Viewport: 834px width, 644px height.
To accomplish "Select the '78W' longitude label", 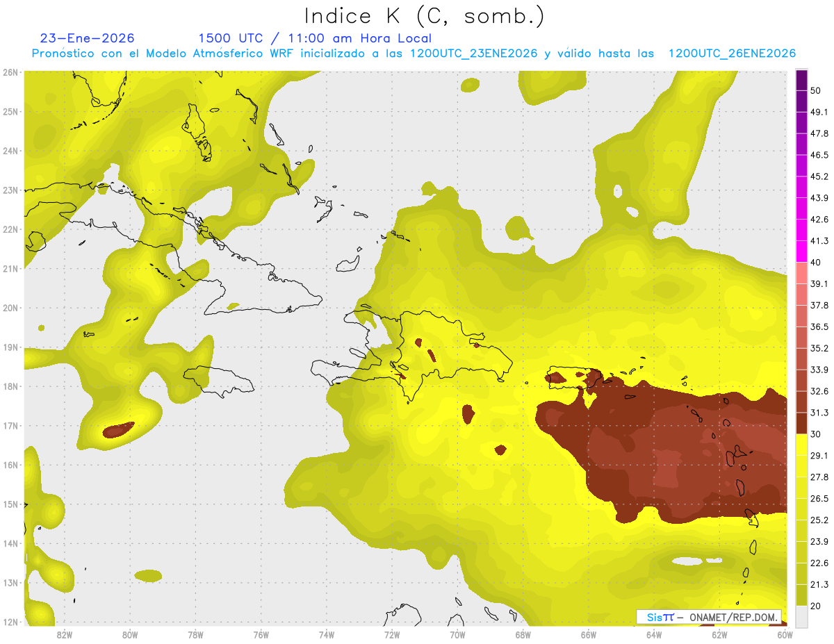I will (x=195, y=635).
